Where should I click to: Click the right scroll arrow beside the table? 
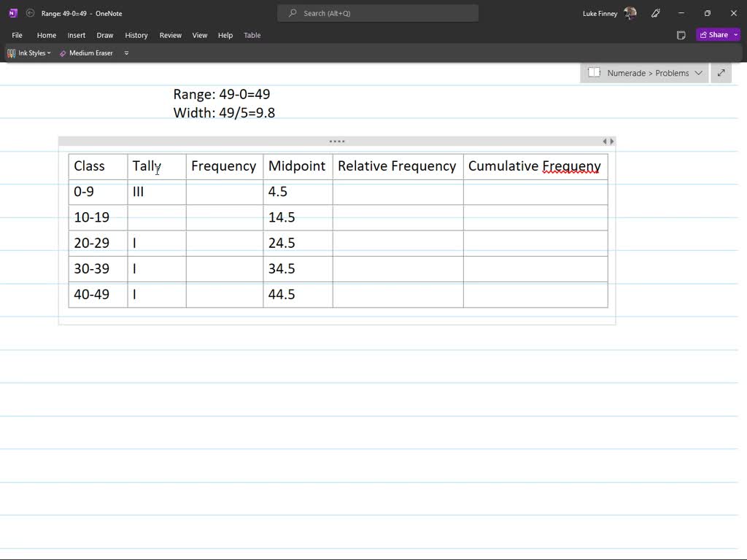[613, 141]
